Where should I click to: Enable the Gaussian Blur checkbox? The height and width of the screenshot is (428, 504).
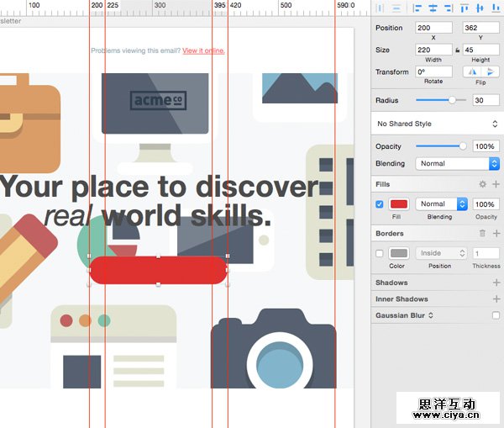click(x=496, y=315)
